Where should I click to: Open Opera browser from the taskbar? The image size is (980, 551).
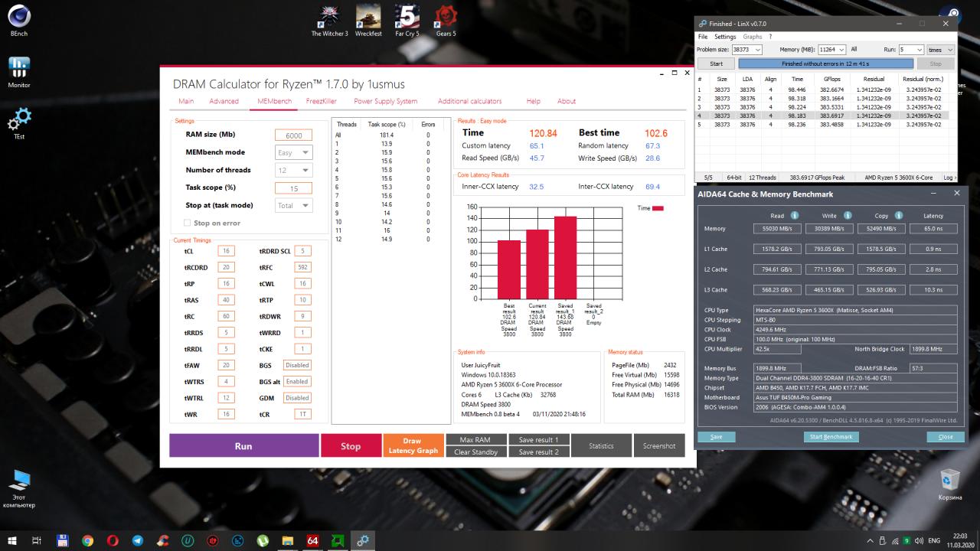(113, 540)
